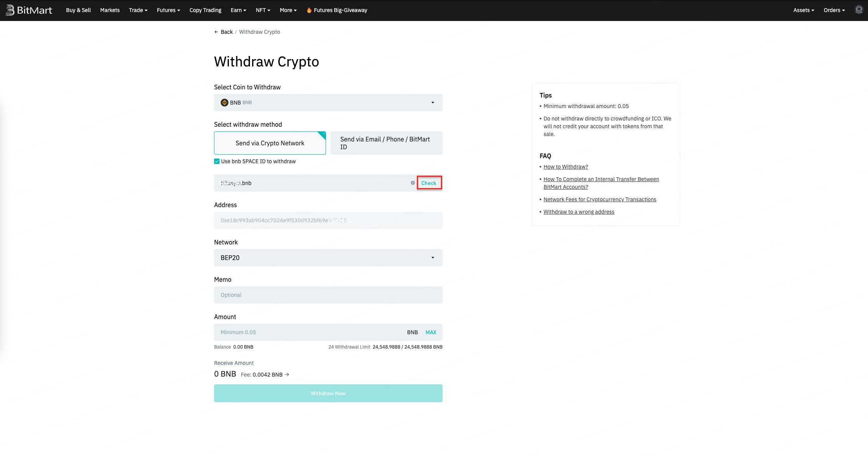The height and width of the screenshot is (457, 868).
Task: Click the Balance 0.00 BNB text
Action: (x=234, y=347)
